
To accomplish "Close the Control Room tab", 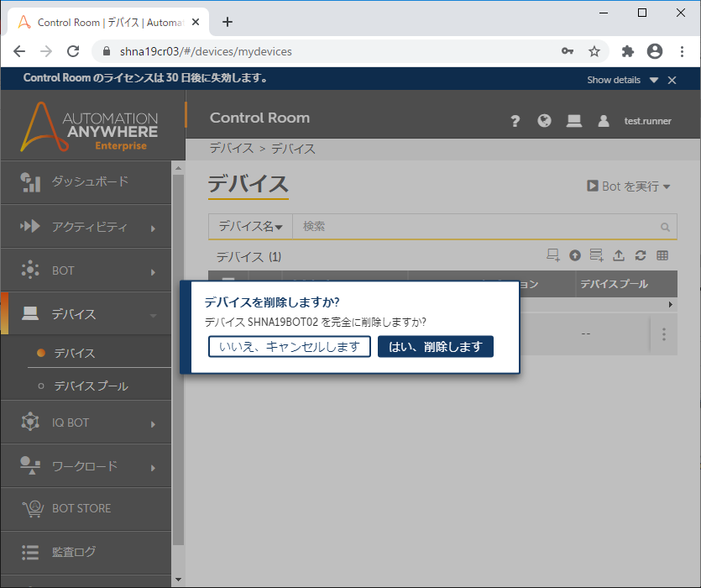I will (x=196, y=23).
